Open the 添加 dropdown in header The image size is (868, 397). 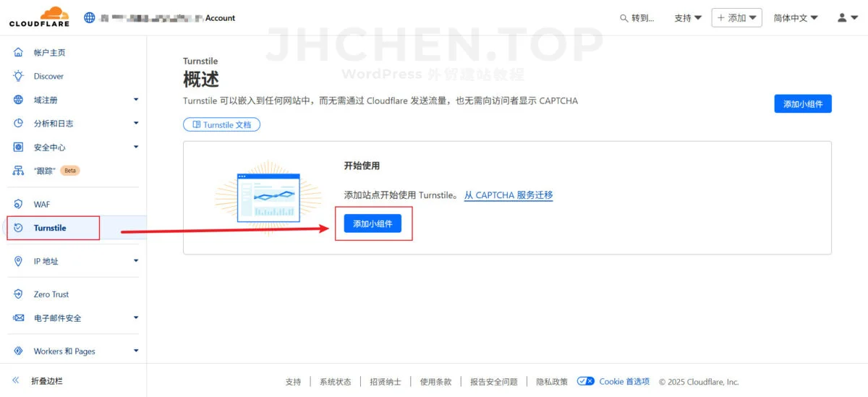tap(736, 18)
